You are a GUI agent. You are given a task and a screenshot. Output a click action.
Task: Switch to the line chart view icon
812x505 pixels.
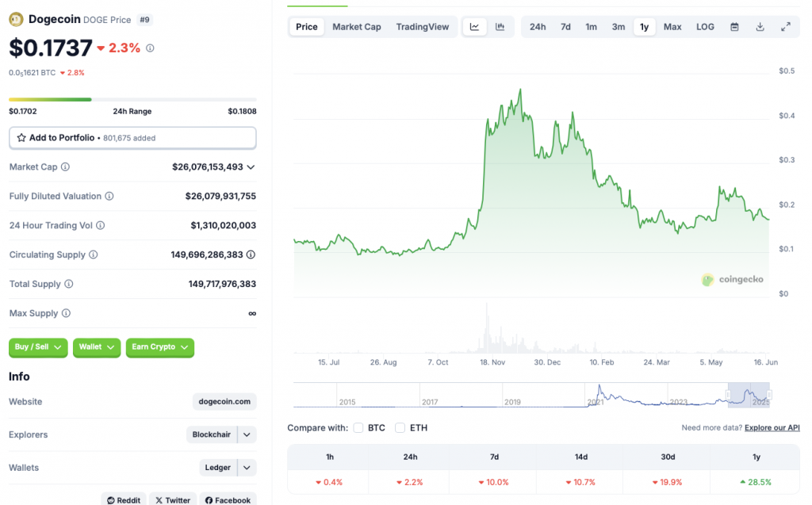point(474,27)
